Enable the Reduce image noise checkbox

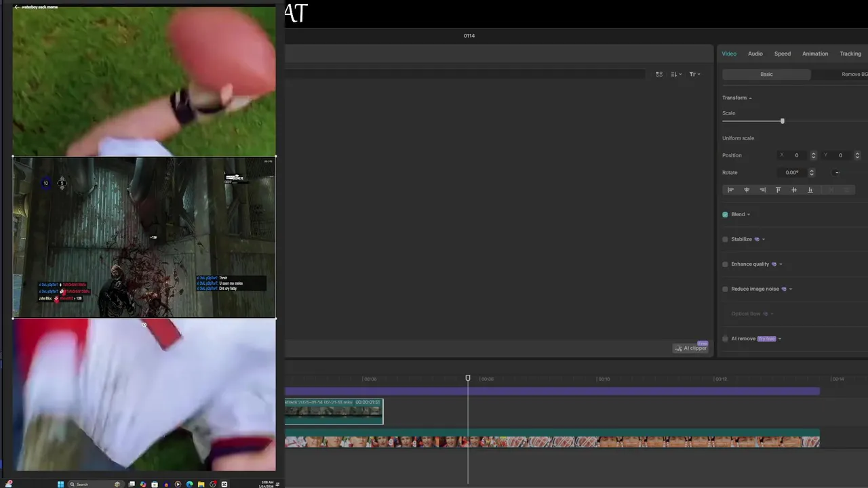(725, 289)
